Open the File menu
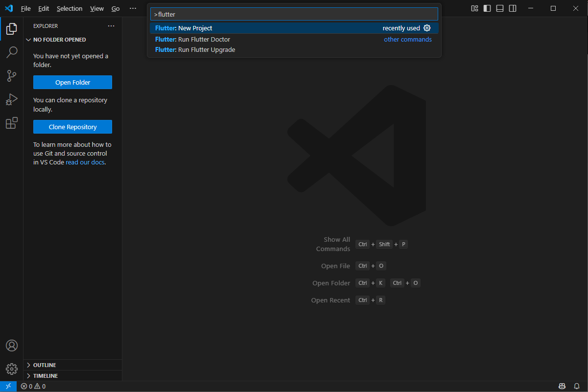Screen dimensions: 588x392 pos(25,8)
